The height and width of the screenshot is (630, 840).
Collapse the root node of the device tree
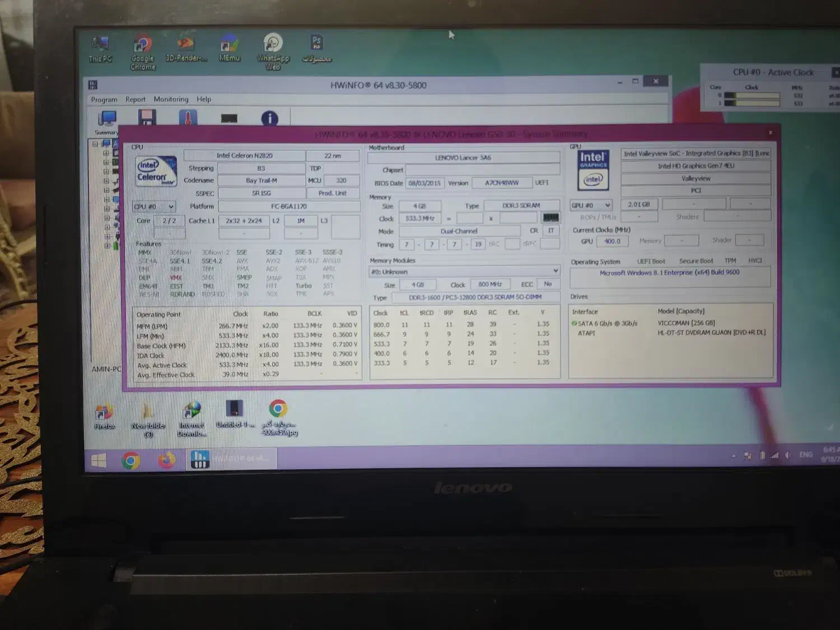pos(95,144)
